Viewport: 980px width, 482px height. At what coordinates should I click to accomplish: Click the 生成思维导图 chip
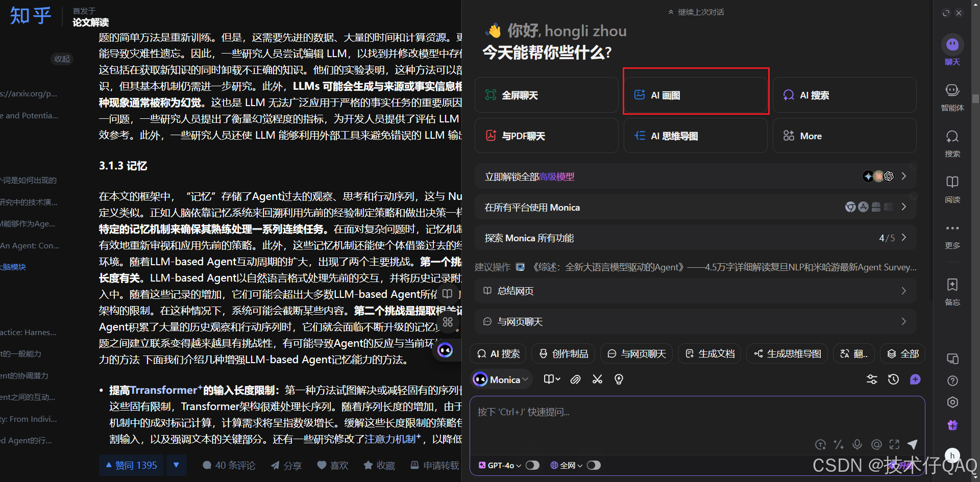pyautogui.click(x=787, y=353)
